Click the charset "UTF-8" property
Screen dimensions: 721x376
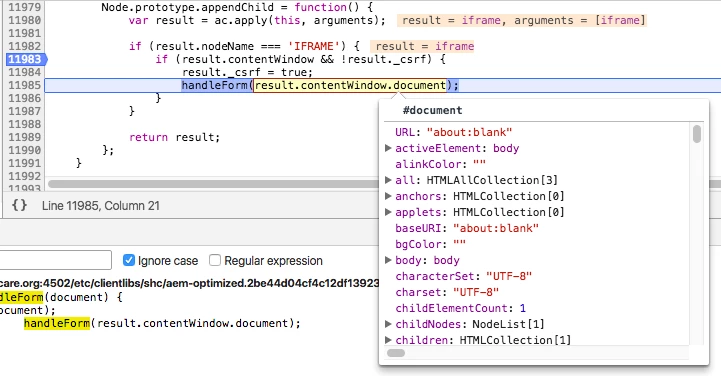447,292
